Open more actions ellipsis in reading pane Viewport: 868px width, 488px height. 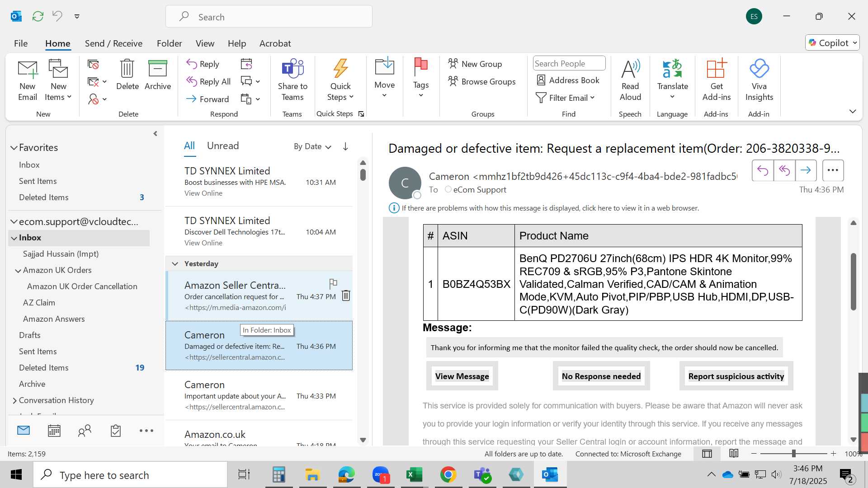coord(833,170)
